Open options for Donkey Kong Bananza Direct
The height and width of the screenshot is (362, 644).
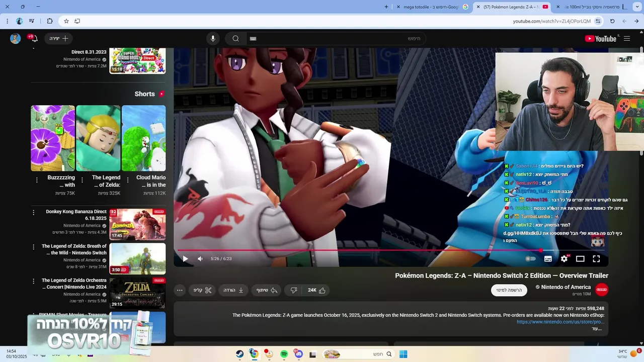click(x=34, y=213)
